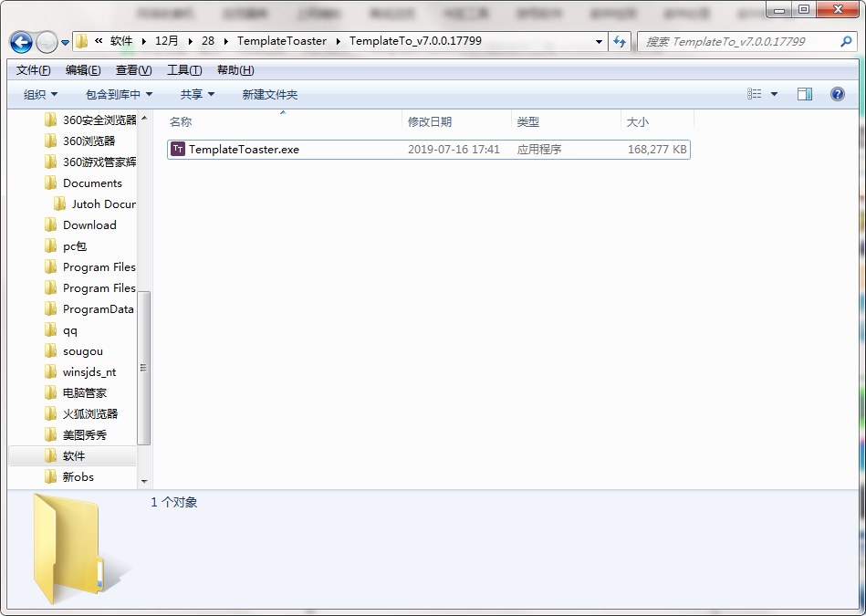
Task: Select TemplateToaster.exe file
Action: [429, 150]
